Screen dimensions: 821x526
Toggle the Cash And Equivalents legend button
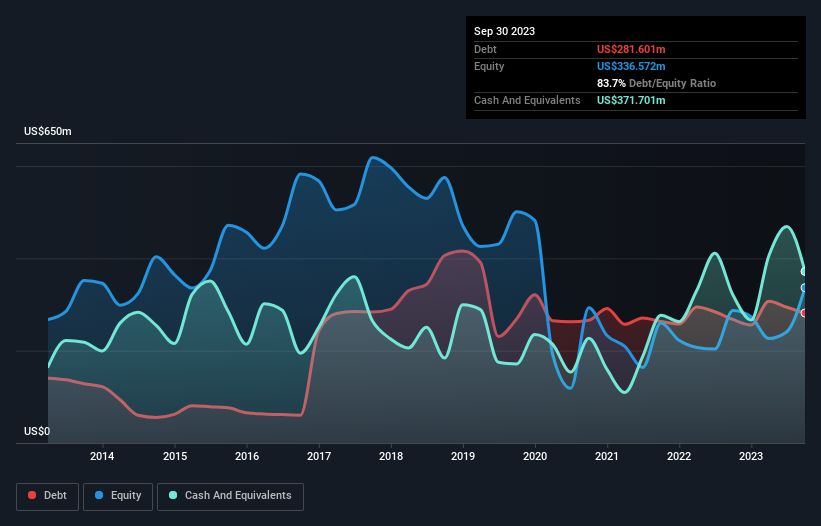pos(230,496)
